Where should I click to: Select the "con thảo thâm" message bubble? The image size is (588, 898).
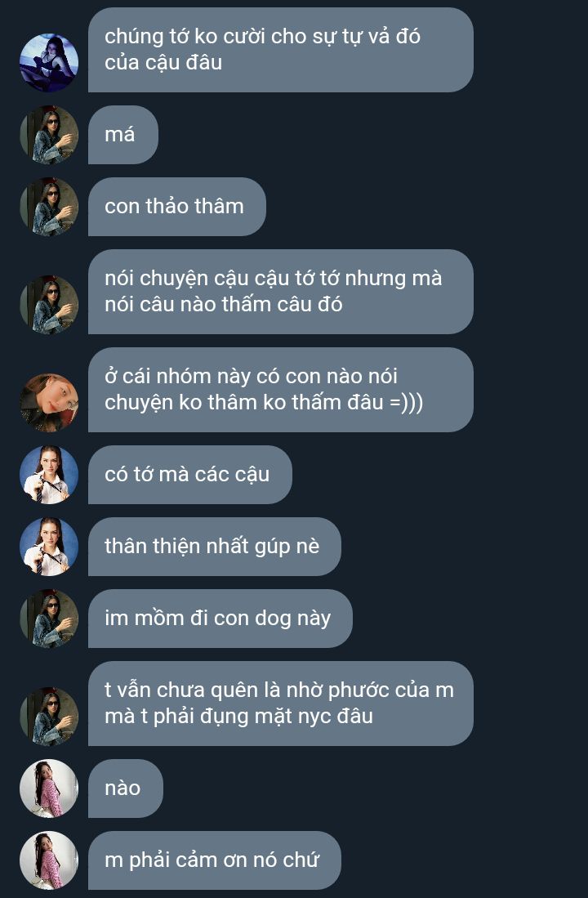[177, 207]
